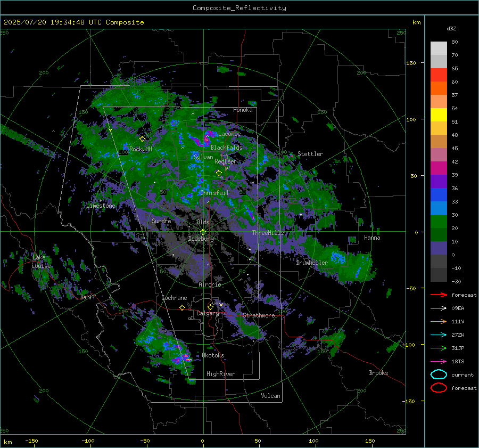The image size is (479, 448).
Task: Click the cyan 27ZW arrow legend icon
Action: [x=439, y=335]
